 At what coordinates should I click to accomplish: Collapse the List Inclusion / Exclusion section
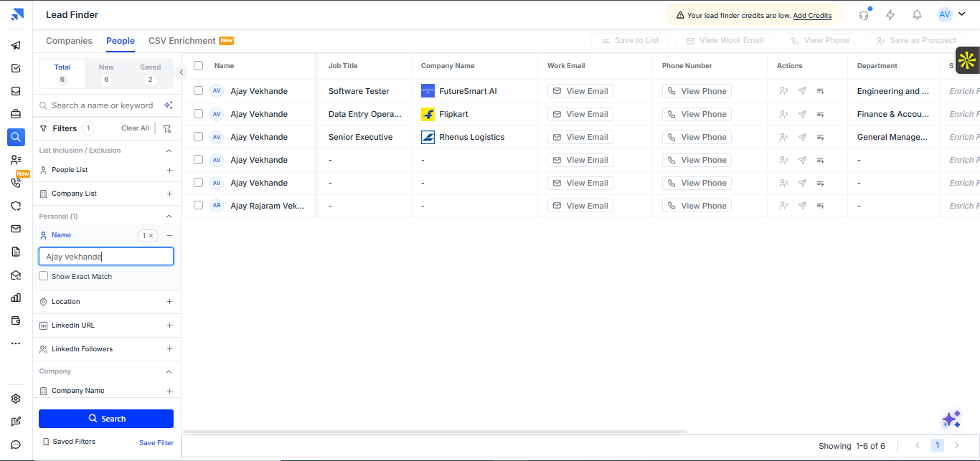point(169,151)
